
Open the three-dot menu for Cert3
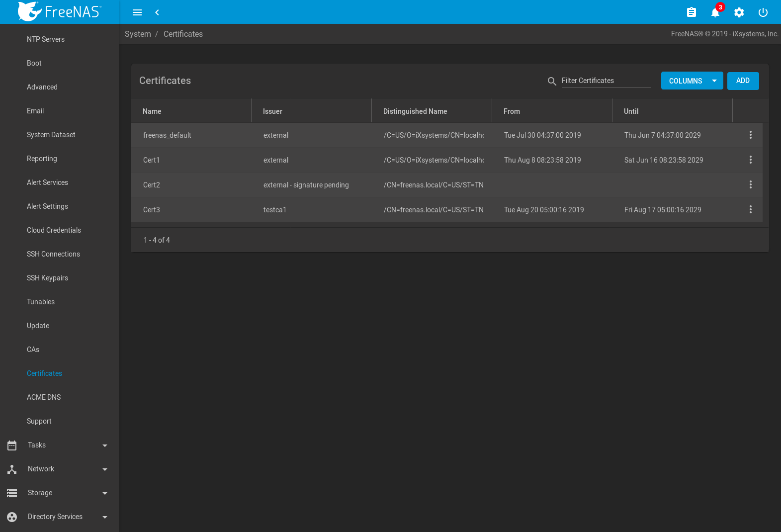pos(751,209)
